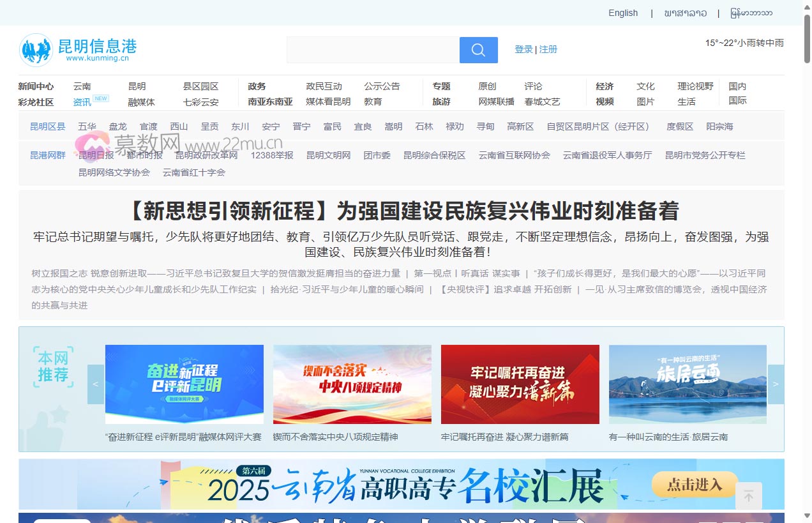Viewport: 812px width, 523px height.
Task: Open 资讯 link with NEW badge
Action: point(82,102)
